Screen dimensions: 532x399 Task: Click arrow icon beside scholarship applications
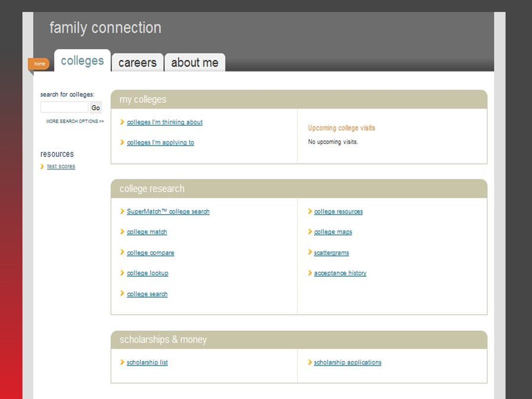[x=310, y=363]
